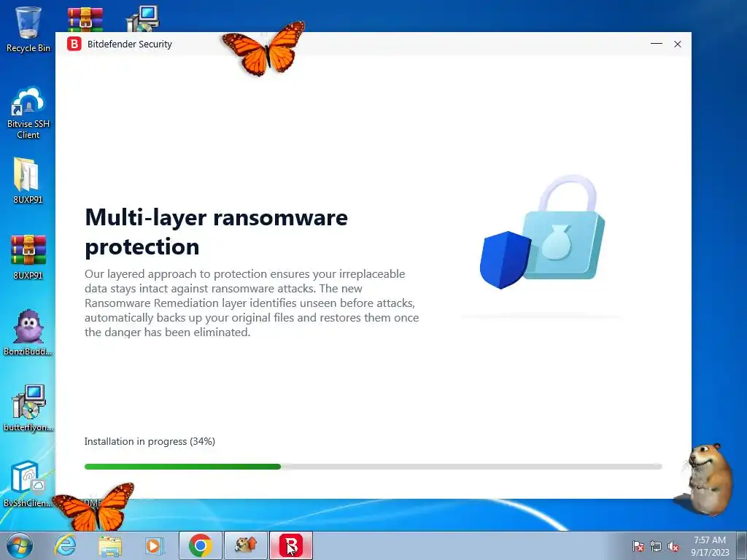747x560 pixels.
Task: Minimize the Bitdefender Security window
Action: pos(657,44)
